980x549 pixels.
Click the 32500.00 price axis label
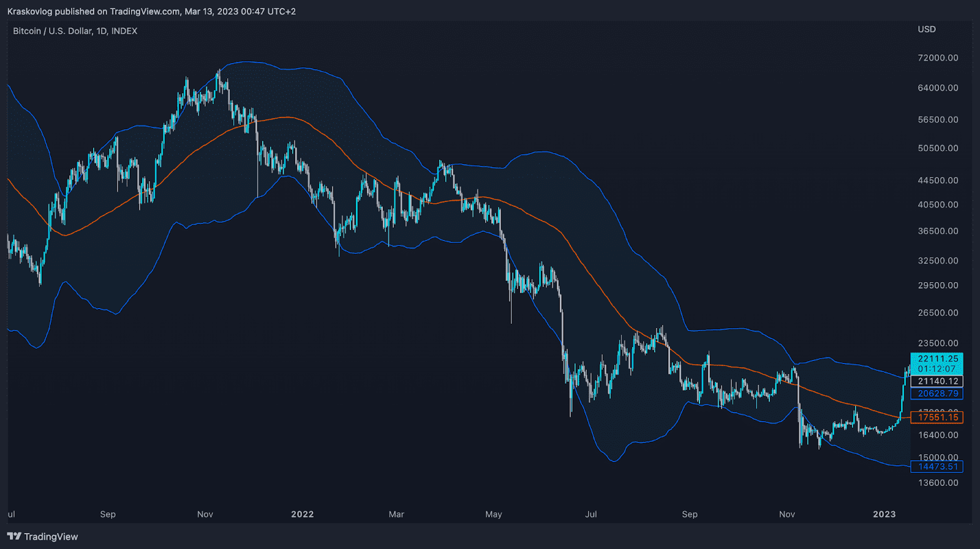938,261
